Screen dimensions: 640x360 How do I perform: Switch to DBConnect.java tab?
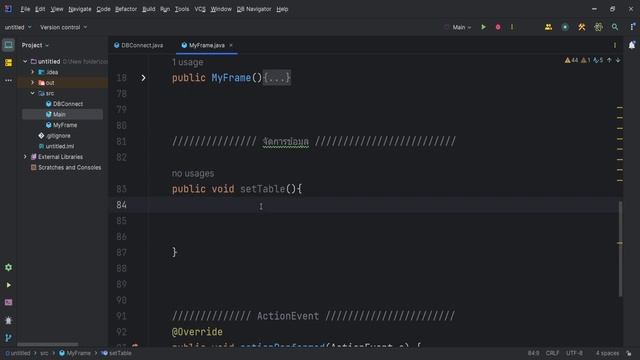click(139, 45)
